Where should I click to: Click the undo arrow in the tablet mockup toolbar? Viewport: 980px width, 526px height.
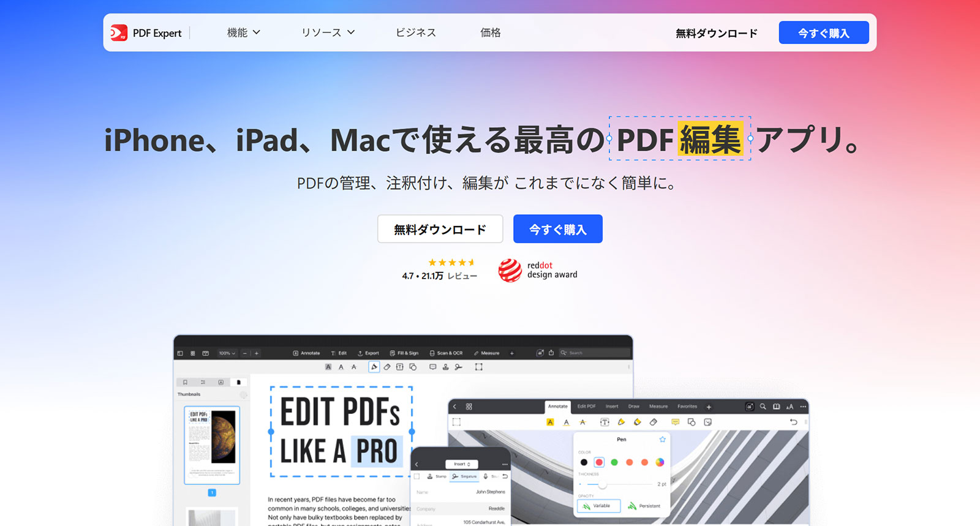[x=794, y=422]
